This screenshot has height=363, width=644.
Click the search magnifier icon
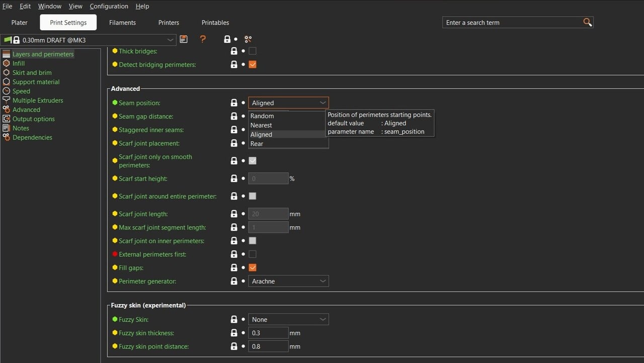[x=587, y=22]
